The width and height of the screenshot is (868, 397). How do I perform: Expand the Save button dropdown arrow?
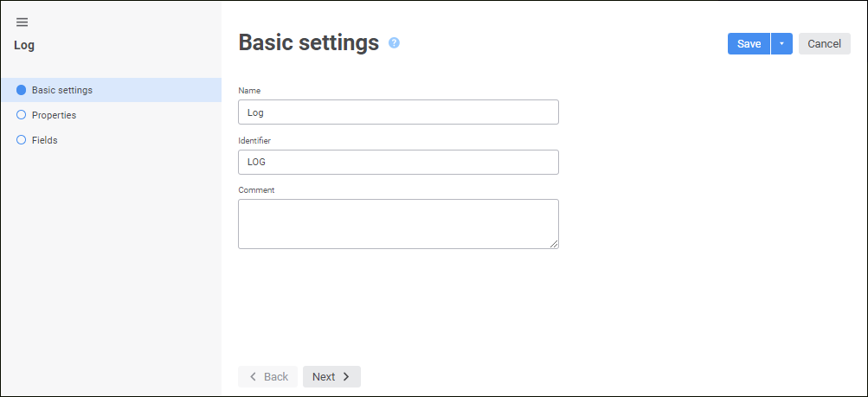(x=781, y=44)
